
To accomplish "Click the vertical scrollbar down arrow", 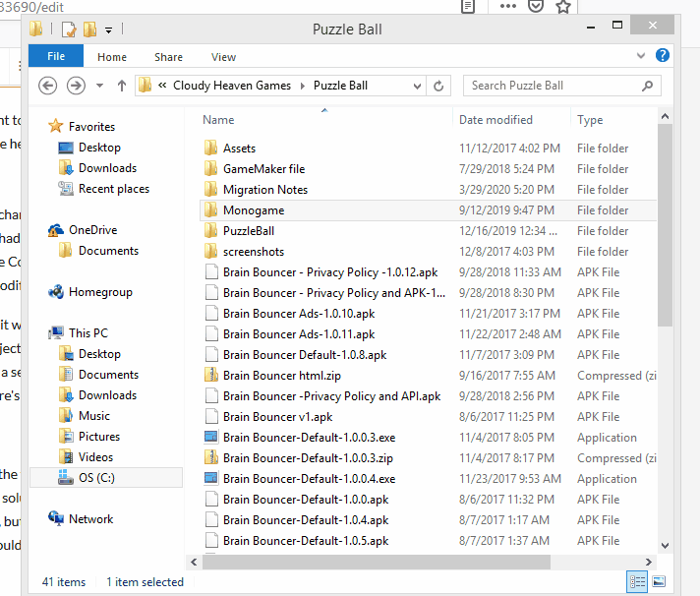I will 665,546.
